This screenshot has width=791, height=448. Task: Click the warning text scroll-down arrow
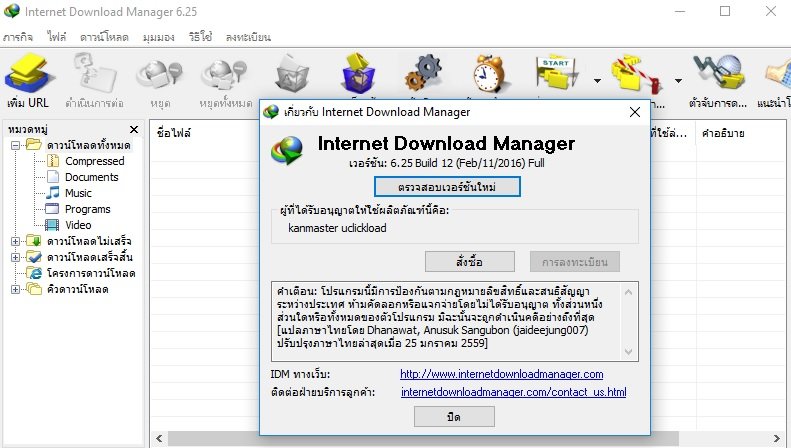tap(628, 352)
